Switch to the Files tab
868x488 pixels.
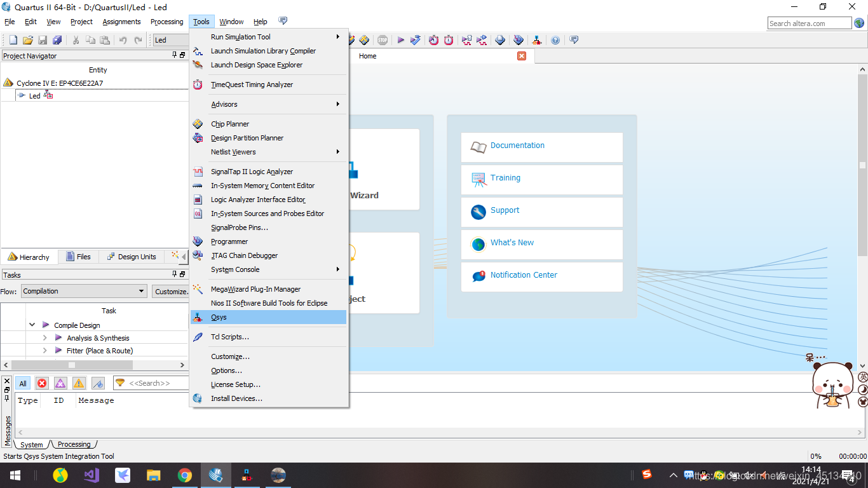click(x=78, y=257)
